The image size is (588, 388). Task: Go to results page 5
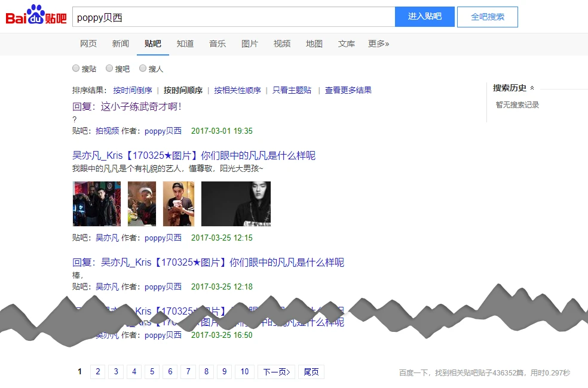point(152,372)
